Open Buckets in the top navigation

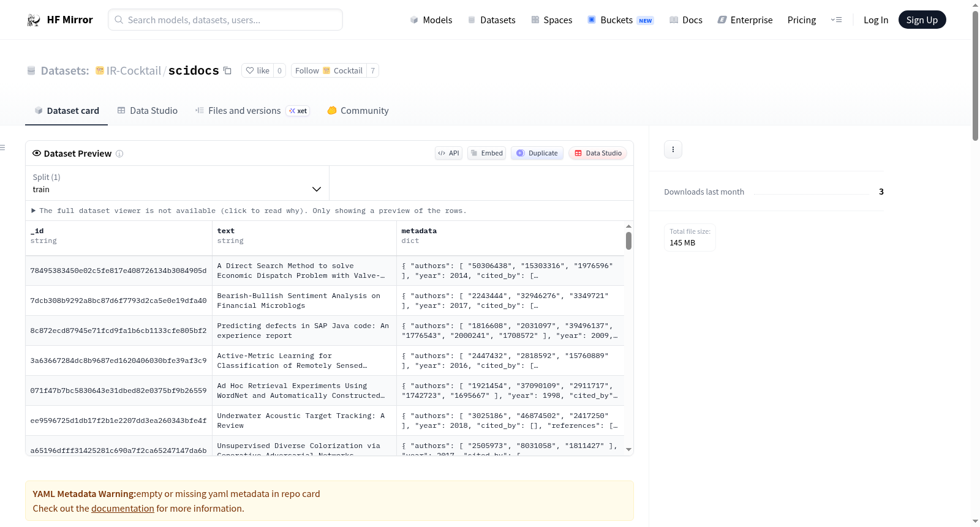click(x=620, y=20)
